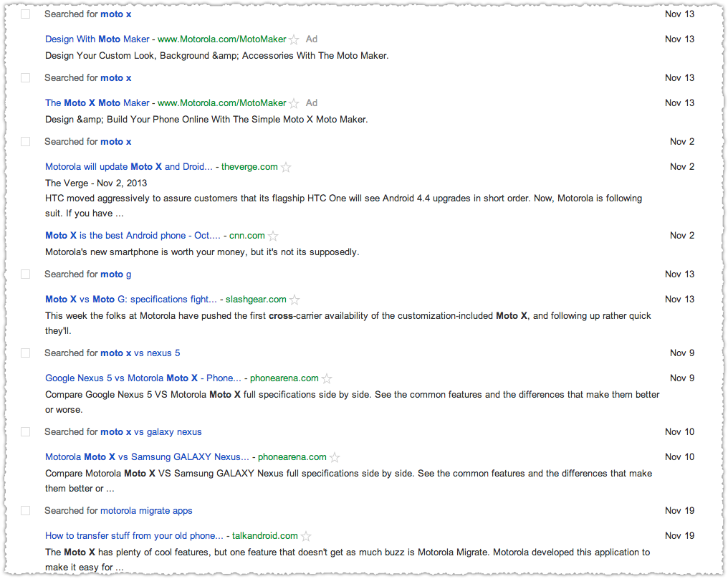The height and width of the screenshot is (579, 728).
Task: Click talkandroid.com domain text
Action: tap(264, 536)
